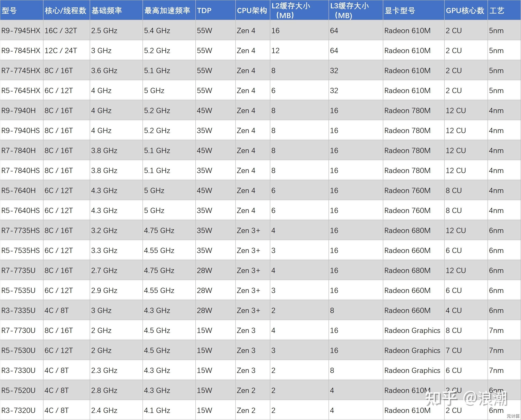
Task: Click the 核心/线程数 column header
Action: (65, 11)
